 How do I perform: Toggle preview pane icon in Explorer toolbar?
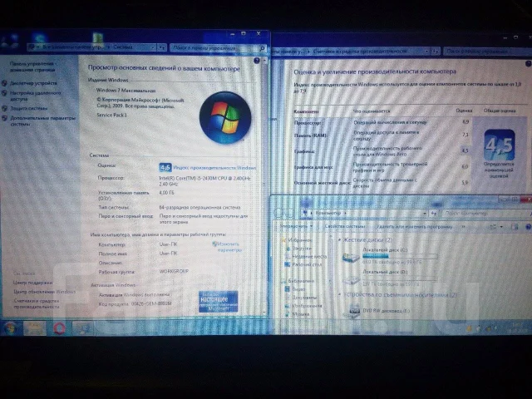coord(515,227)
